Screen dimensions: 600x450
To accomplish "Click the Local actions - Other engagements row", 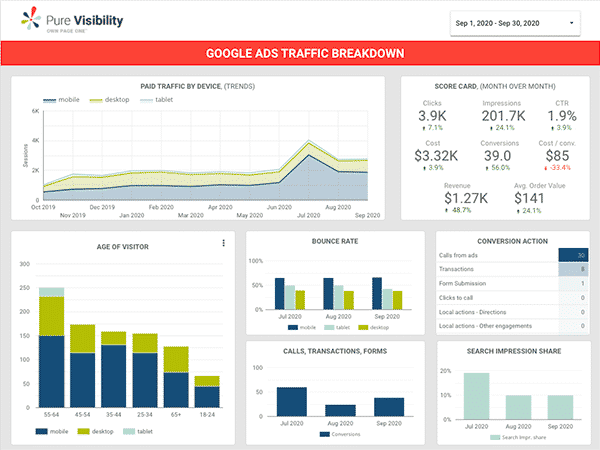I will (x=512, y=326).
